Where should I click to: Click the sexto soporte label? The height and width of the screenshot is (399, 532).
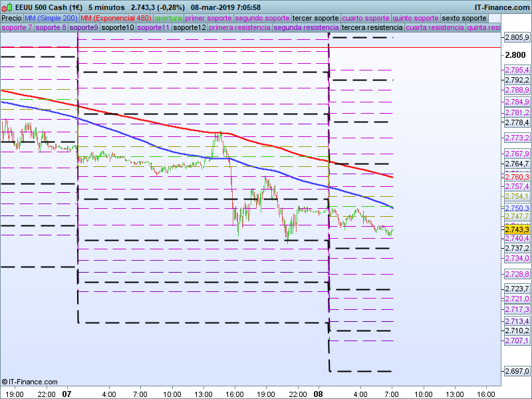point(464,19)
